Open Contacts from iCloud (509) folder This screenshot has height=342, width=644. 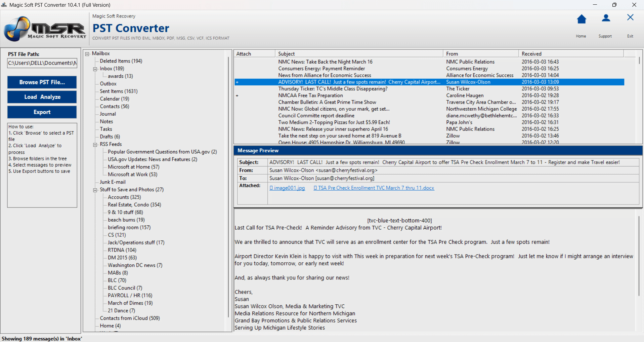tap(130, 318)
